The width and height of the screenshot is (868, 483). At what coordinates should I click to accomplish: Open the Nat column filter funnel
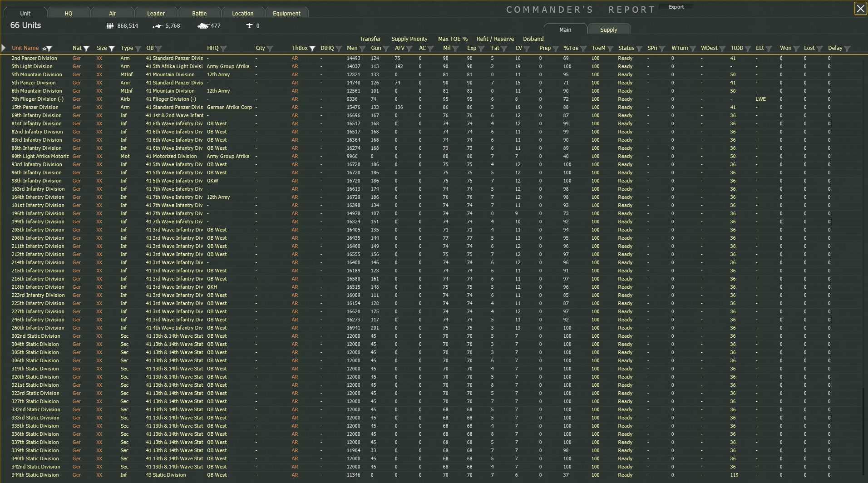(x=86, y=49)
